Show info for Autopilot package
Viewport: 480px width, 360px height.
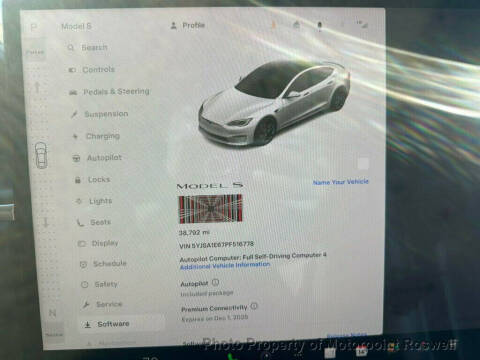[x=215, y=283]
